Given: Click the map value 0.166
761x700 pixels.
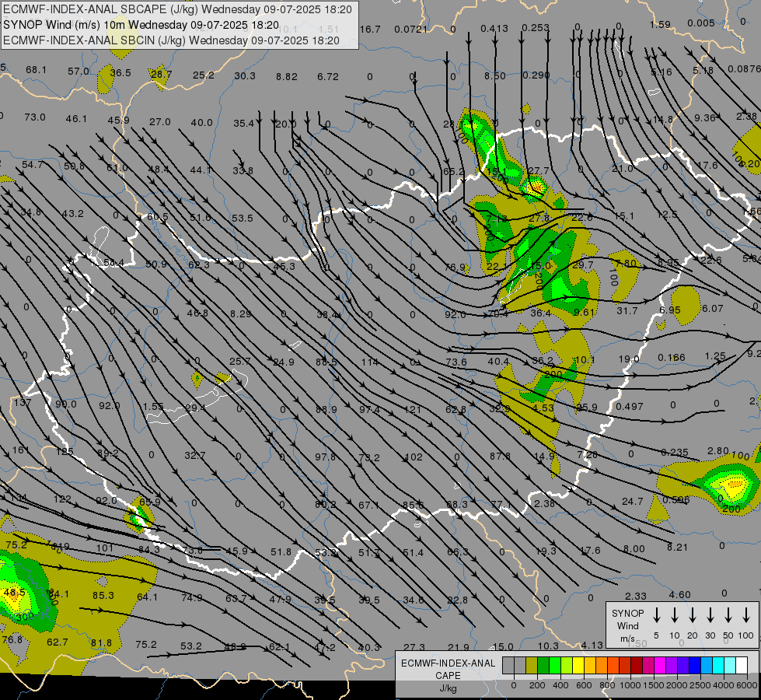Looking at the screenshot, I should pos(672,358).
